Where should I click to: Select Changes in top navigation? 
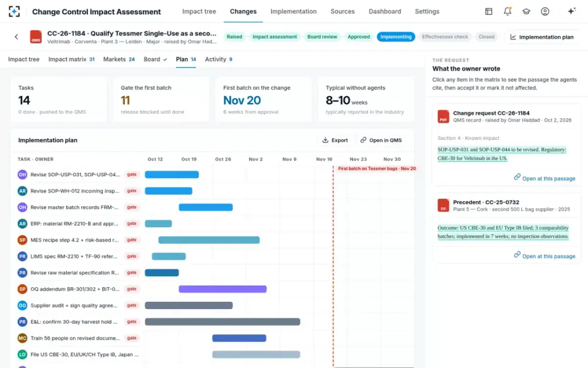point(243,11)
